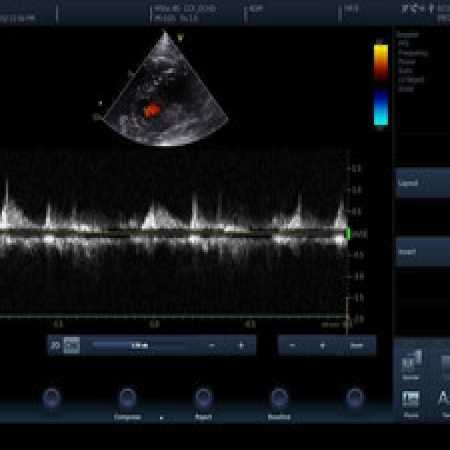
Task: Click the Reject rotary knob
Action: [203, 398]
